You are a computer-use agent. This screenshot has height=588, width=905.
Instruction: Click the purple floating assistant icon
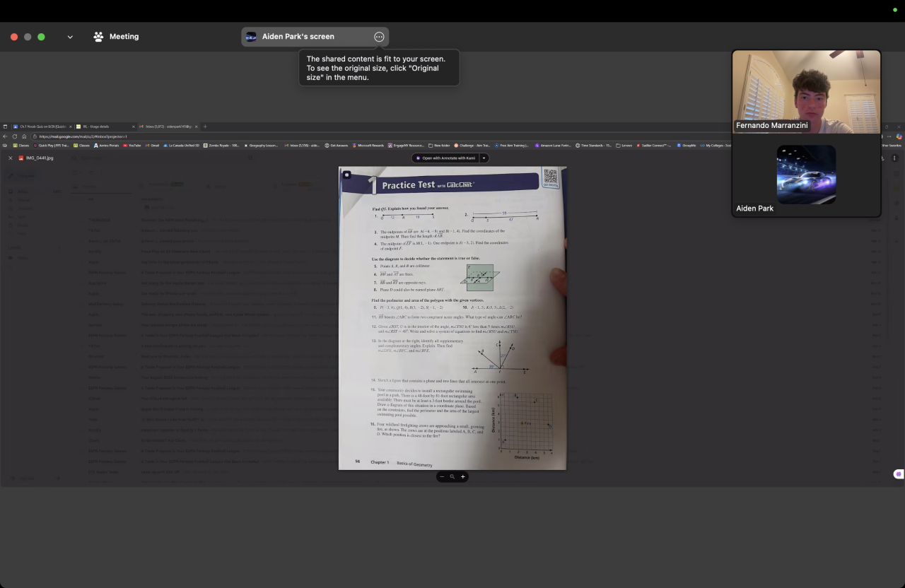899,474
